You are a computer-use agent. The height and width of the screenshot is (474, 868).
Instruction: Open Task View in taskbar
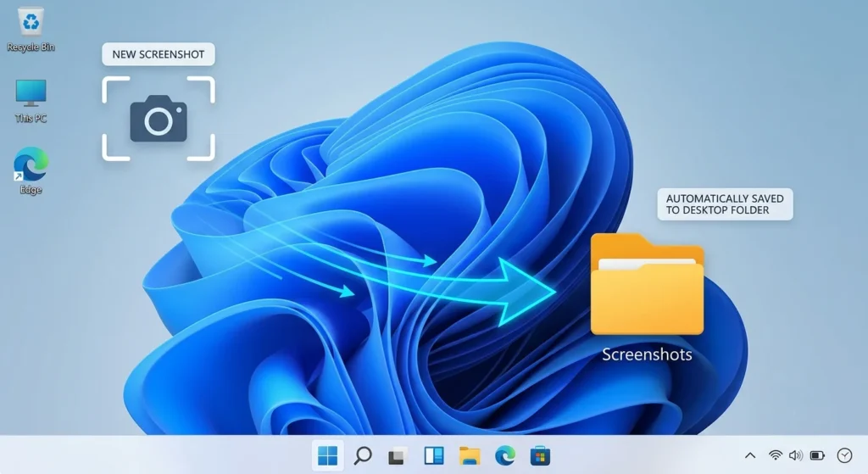398,455
